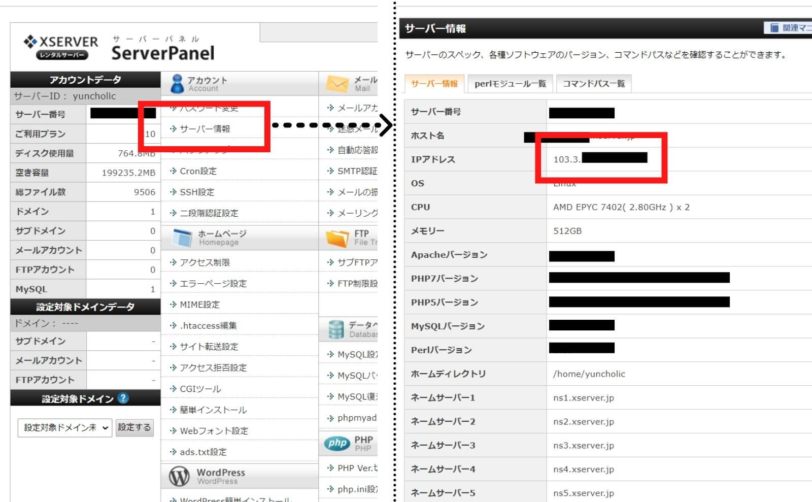Viewport: 812px width, 502px height.
Task: Click the IP address value starting 103.3.
Action: point(567,160)
